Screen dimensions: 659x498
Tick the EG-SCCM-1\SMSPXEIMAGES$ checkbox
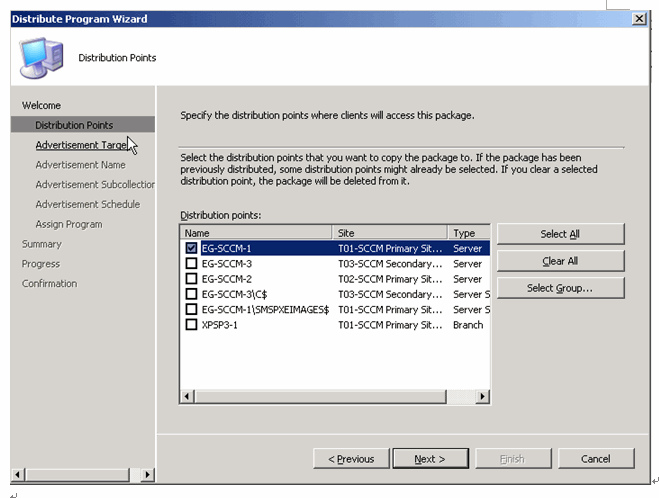pos(191,309)
